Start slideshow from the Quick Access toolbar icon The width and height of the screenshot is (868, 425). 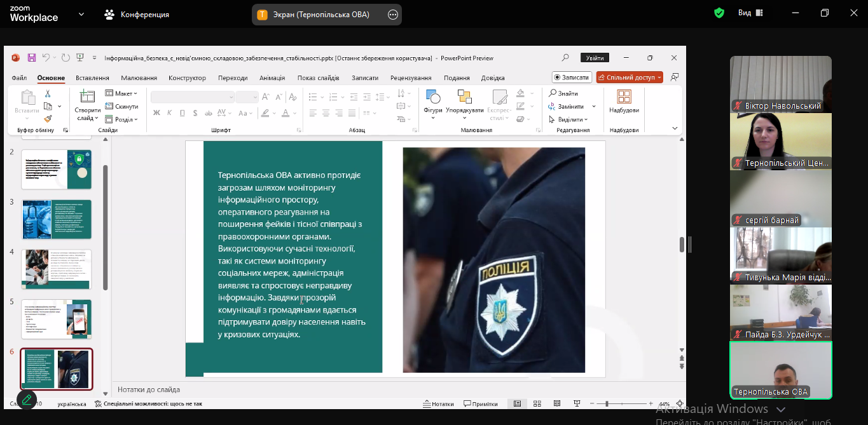click(80, 58)
